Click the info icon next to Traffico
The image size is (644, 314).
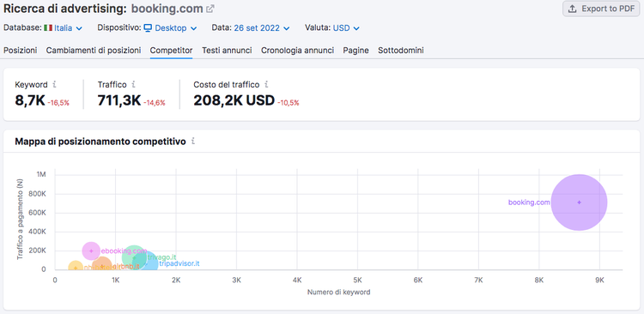click(133, 85)
